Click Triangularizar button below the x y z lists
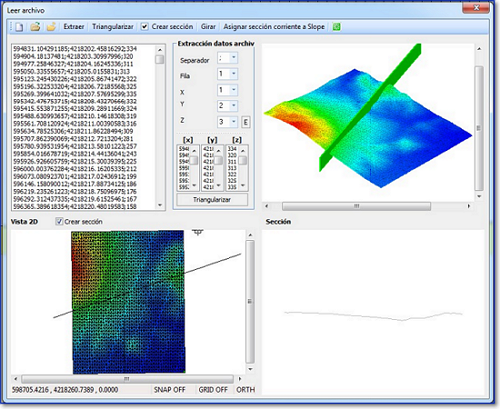The height and width of the screenshot is (409, 500). 212,200
